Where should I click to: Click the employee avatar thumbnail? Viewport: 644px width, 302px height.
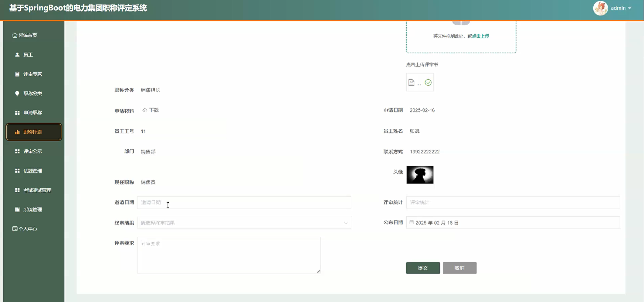click(x=420, y=175)
